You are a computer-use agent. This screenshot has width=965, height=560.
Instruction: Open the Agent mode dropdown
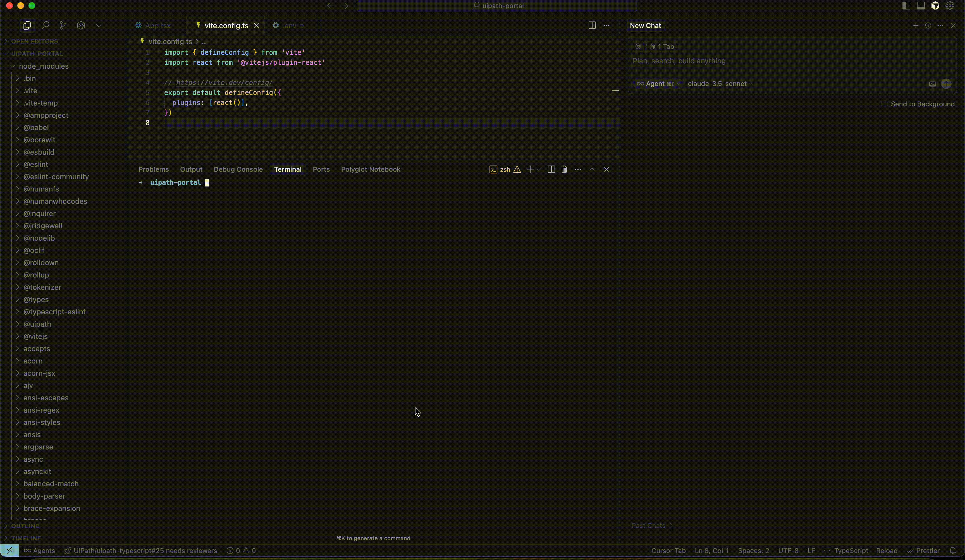[x=658, y=84]
